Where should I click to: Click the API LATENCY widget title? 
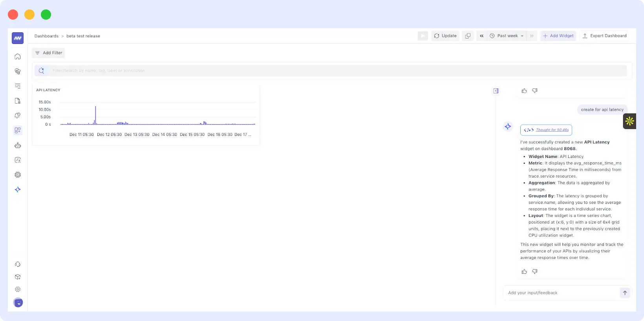click(x=48, y=90)
